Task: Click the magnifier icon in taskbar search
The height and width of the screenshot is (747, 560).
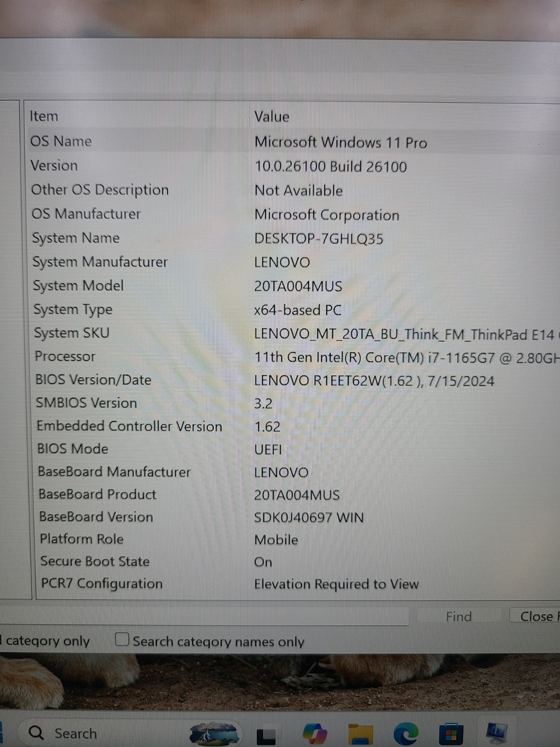Action: (36, 733)
